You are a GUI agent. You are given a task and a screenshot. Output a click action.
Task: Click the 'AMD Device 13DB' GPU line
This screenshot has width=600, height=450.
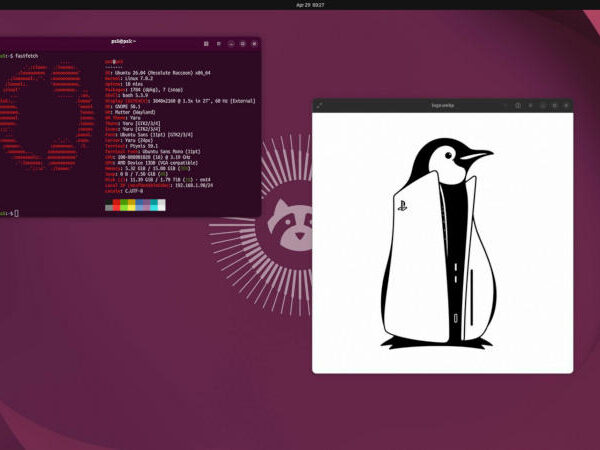[151, 163]
